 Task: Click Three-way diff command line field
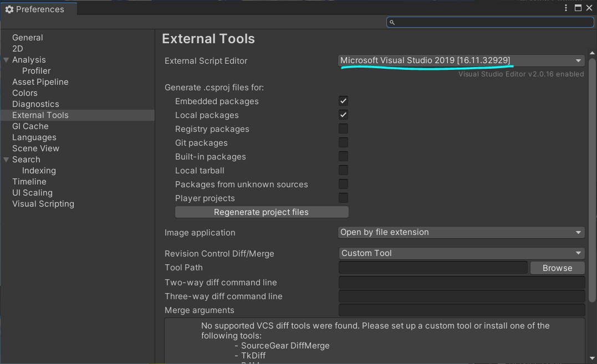(461, 296)
